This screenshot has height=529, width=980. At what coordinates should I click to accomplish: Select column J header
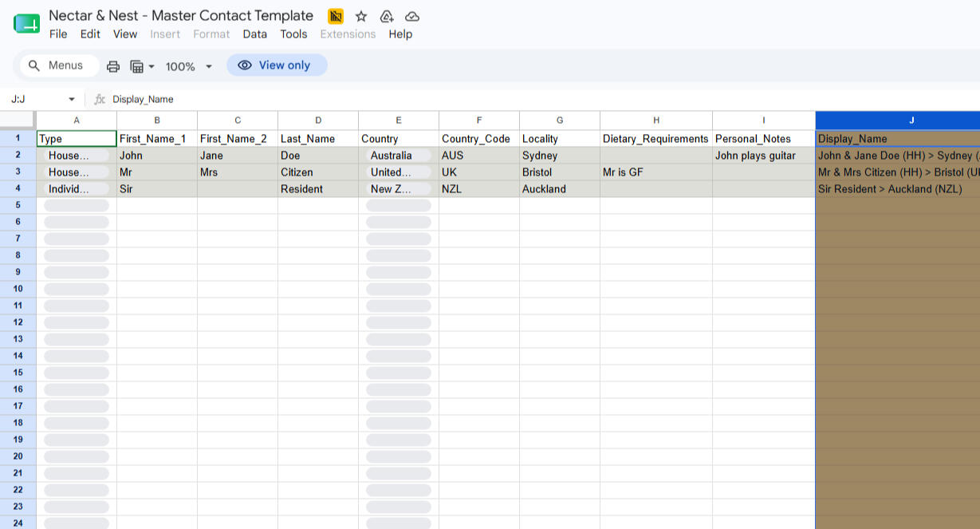pos(898,120)
